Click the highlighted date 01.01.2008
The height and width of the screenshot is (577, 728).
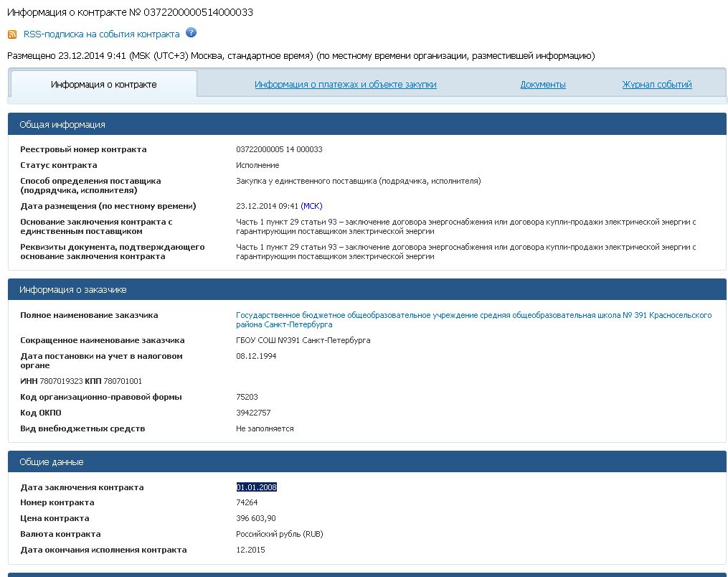click(256, 487)
